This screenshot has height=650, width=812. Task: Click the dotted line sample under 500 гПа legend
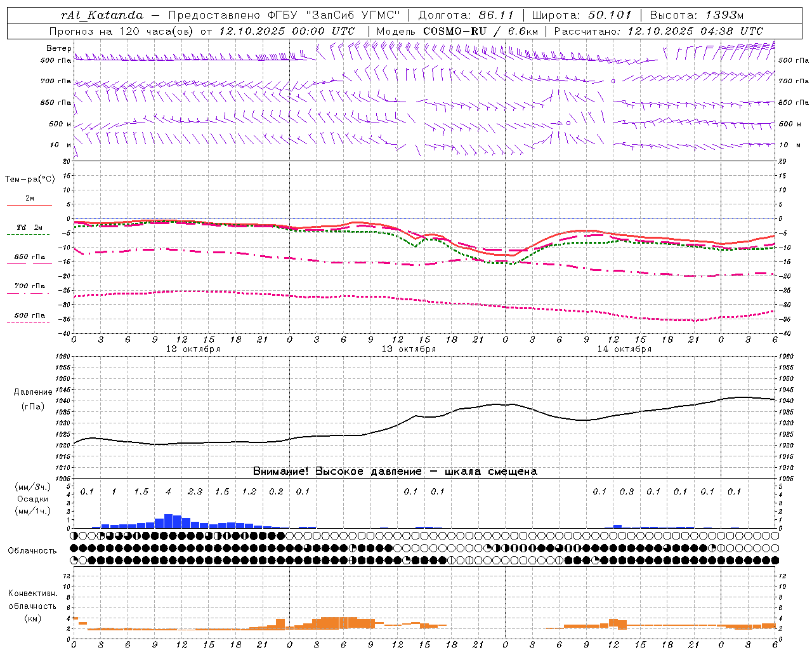(29, 322)
